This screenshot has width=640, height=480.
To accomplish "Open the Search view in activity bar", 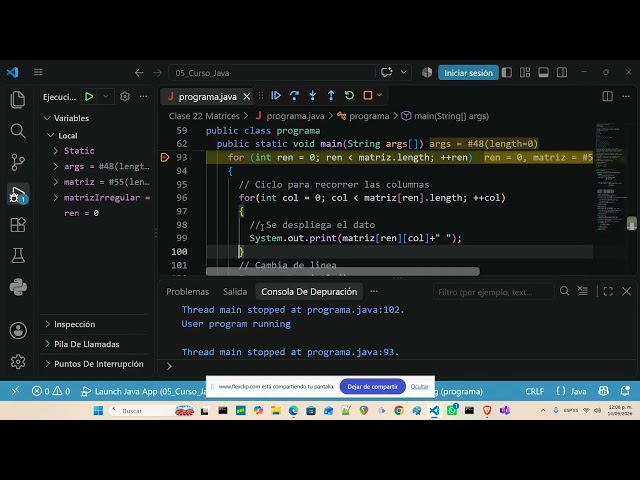I will [18, 131].
